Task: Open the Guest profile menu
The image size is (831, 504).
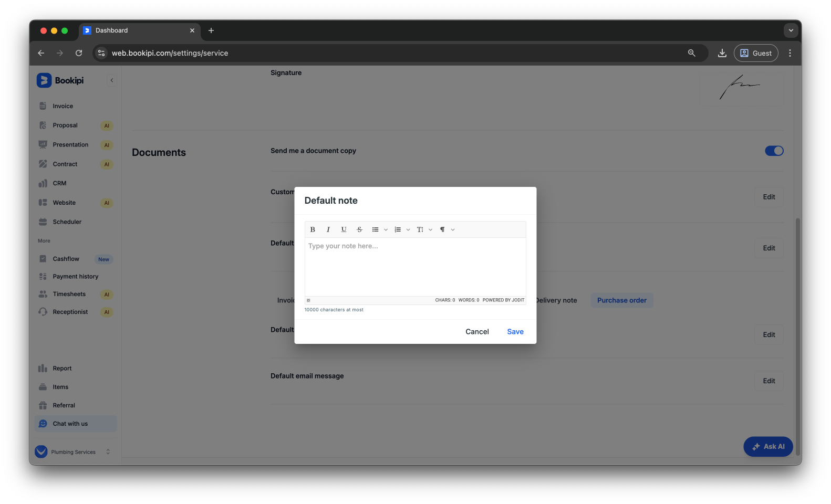Action: tap(756, 53)
